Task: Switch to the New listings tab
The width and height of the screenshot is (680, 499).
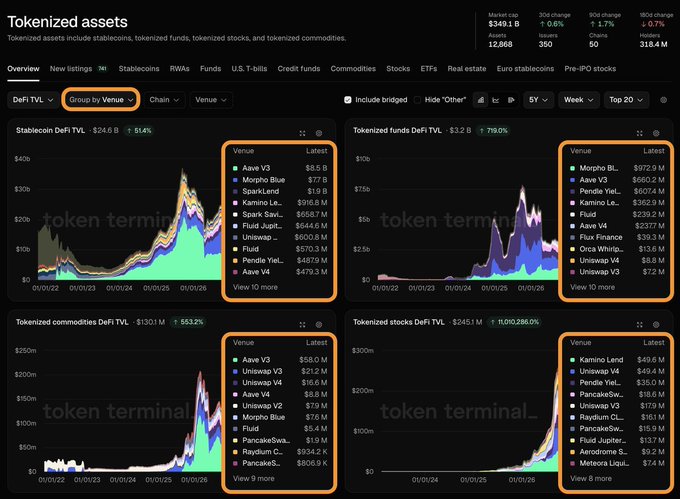Action: [x=78, y=68]
